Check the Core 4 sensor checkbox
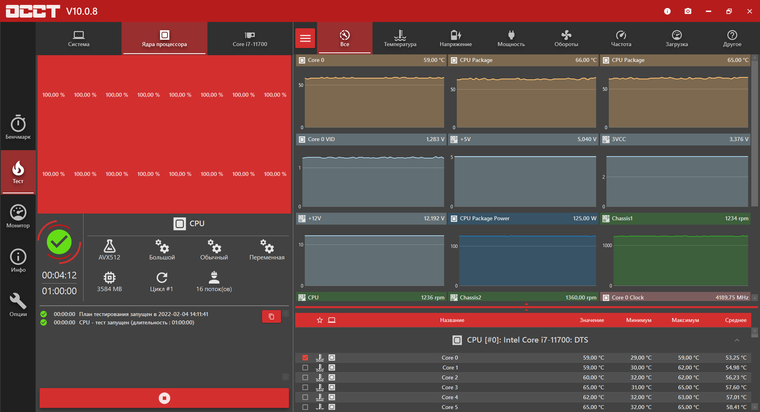The height and width of the screenshot is (412, 760). [305, 397]
